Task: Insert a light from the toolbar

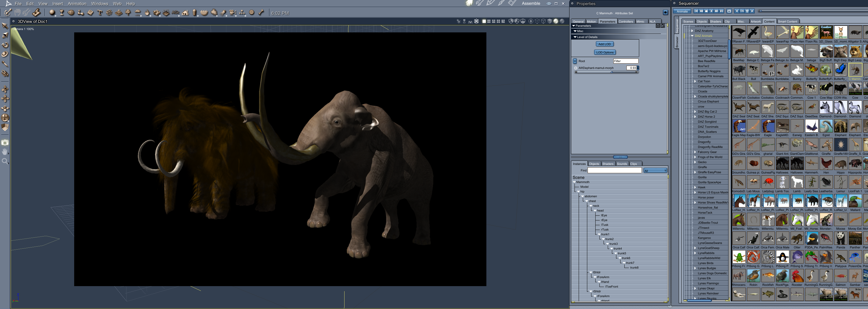Action: [x=223, y=13]
